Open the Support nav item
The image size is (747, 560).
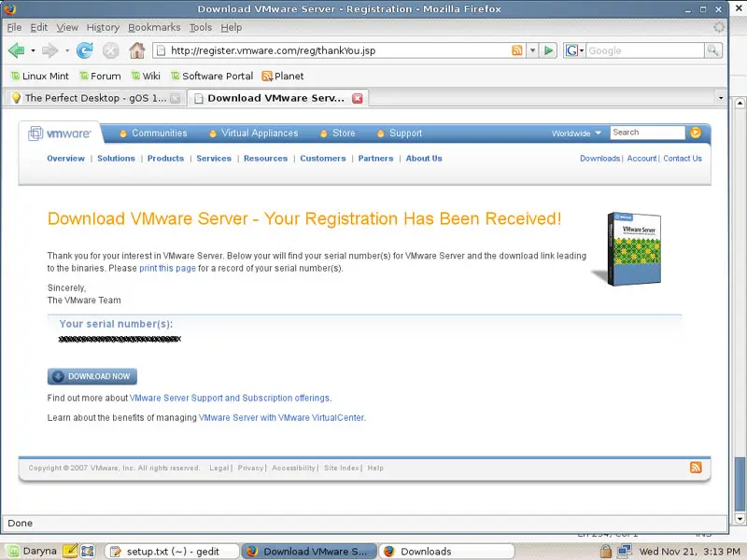(x=400, y=133)
